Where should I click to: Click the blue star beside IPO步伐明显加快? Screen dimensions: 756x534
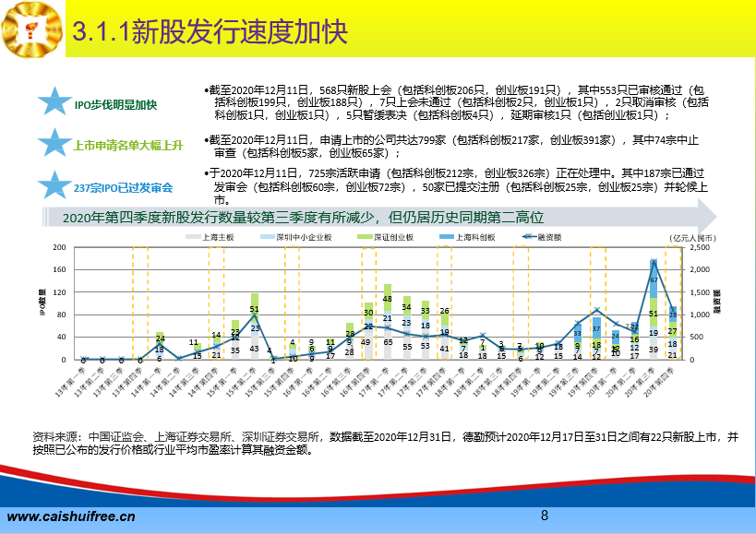54,101
